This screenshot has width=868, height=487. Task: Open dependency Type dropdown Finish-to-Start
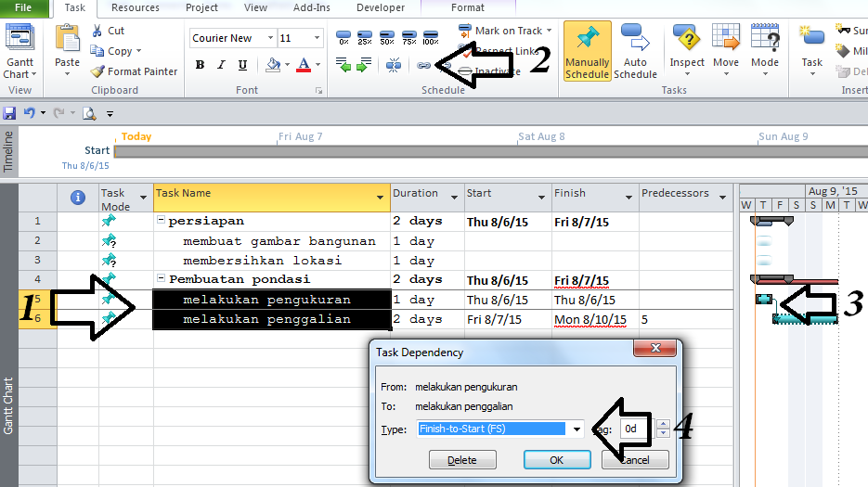pyautogui.click(x=577, y=429)
